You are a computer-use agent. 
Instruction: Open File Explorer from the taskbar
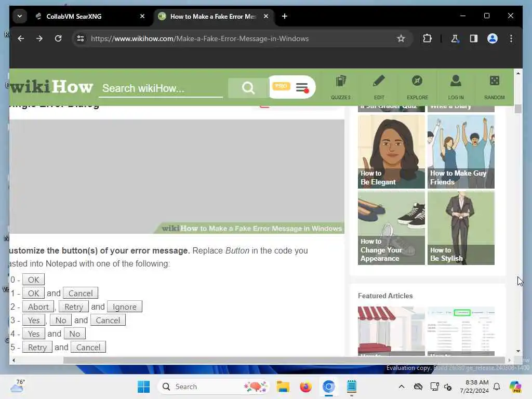click(283, 387)
